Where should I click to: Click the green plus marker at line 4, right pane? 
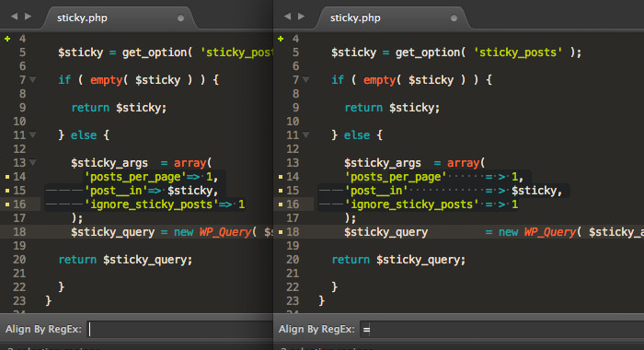[x=281, y=39]
